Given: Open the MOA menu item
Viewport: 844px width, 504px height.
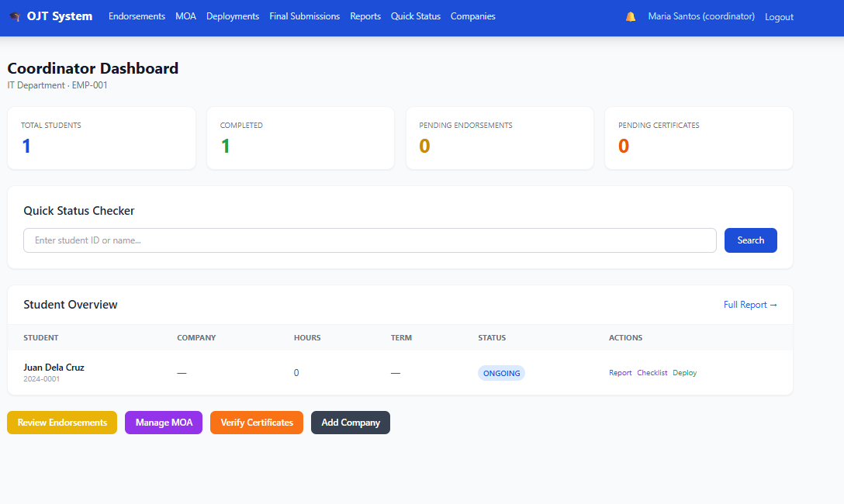Looking at the screenshot, I should (x=185, y=16).
